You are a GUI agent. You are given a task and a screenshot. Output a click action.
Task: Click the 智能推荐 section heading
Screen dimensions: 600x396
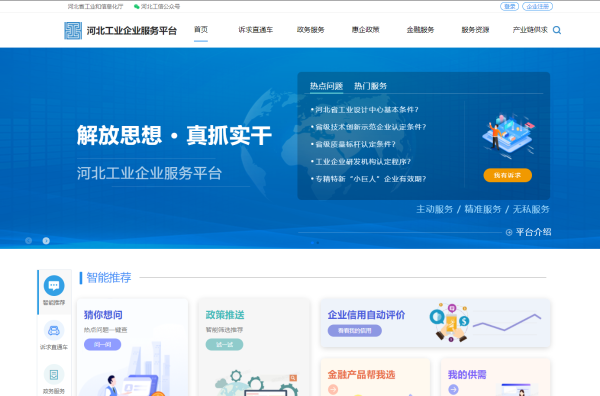point(109,277)
